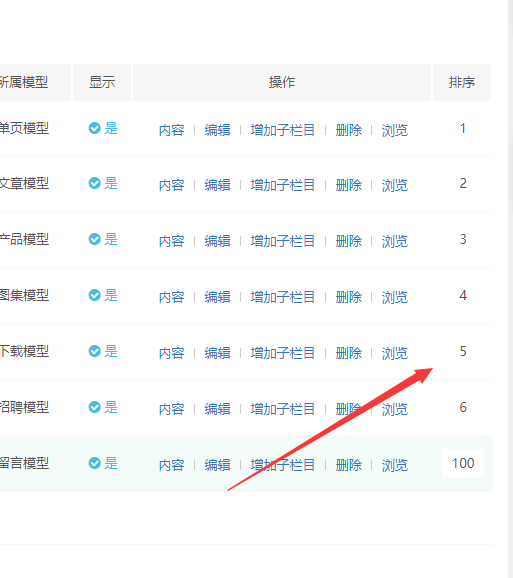Click 编辑 in the 留言模型 row
Screen dimensions: 513x578
click(x=217, y=465)
